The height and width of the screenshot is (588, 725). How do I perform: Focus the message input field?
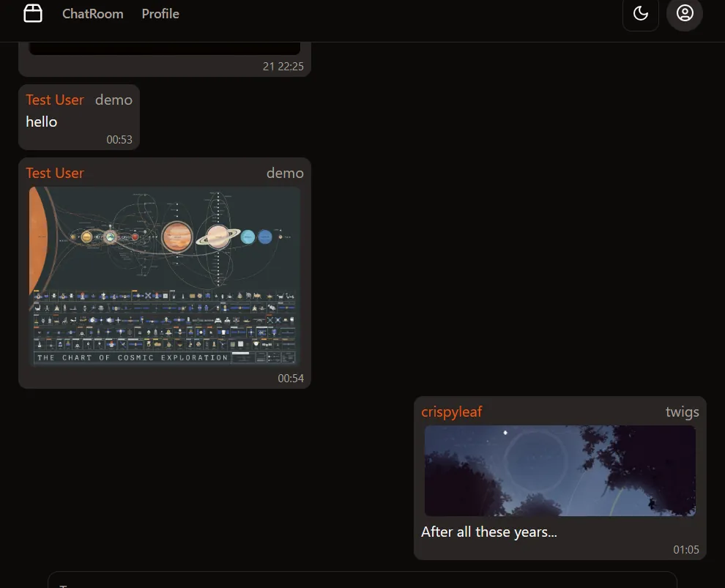pos(362,580)
